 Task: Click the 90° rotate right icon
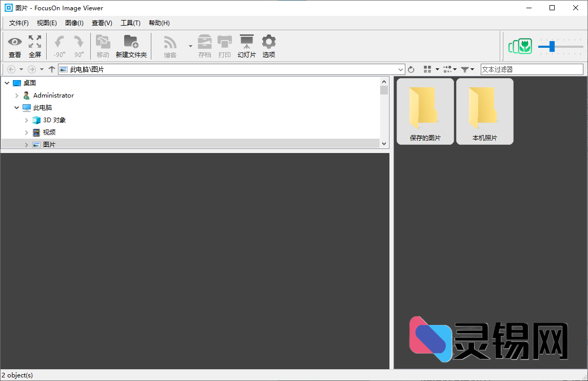click(80, 45)
